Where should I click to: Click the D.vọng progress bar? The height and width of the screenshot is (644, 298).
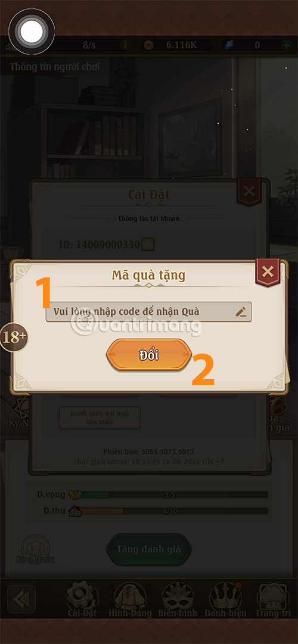pos(169,495)
